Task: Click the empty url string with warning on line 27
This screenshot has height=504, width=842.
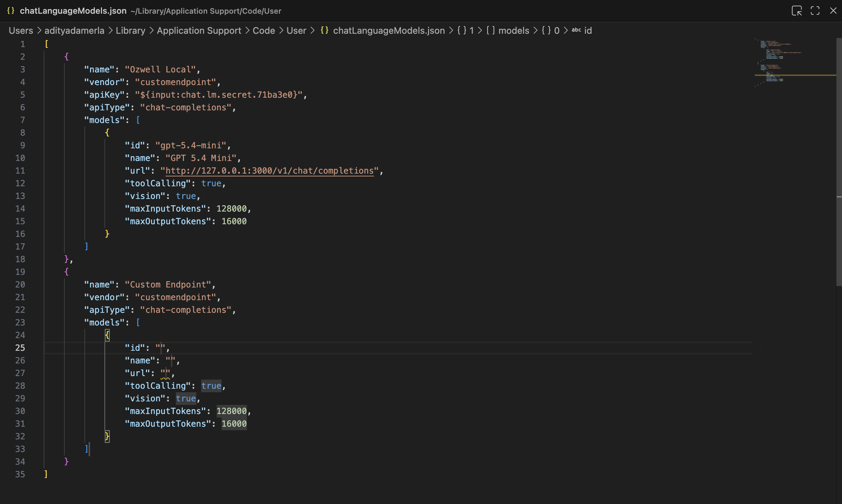Action: tap(165, 373)
